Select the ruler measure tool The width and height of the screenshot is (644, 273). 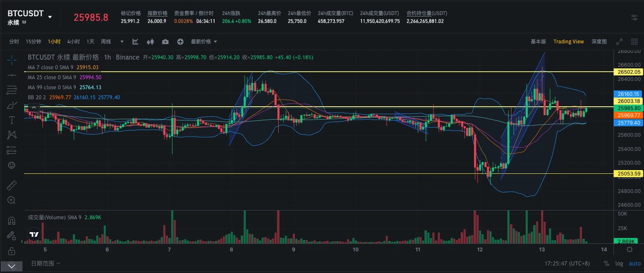pos(12,185)
